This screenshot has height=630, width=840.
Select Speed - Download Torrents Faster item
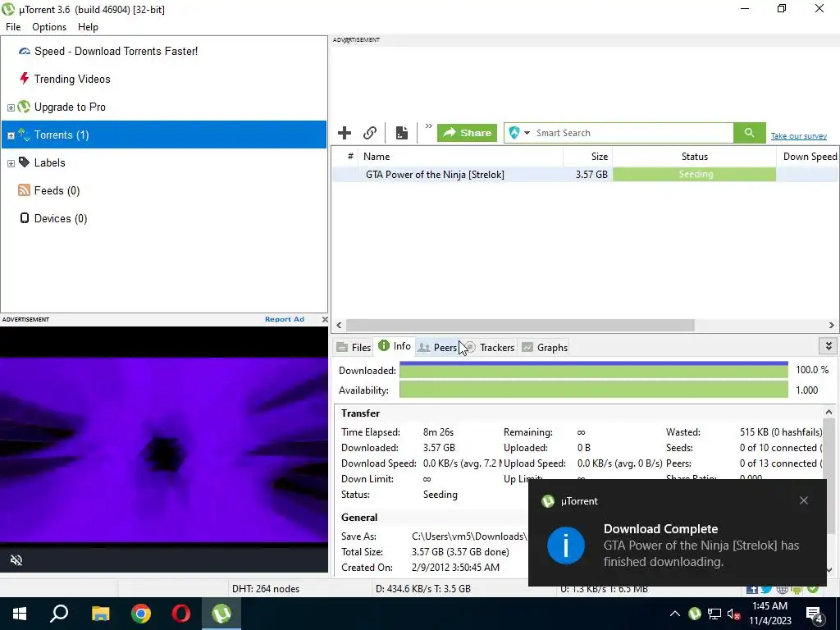116,51
